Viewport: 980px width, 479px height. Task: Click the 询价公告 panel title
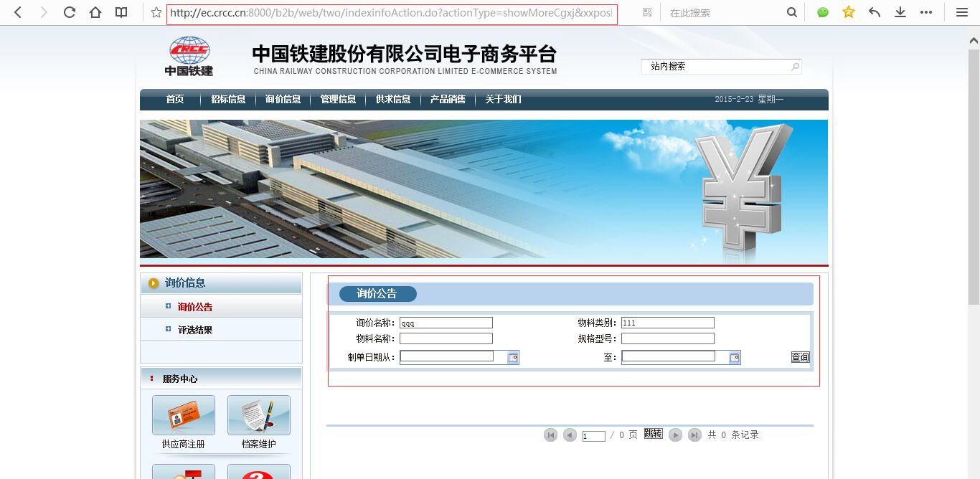tap(377, 294)
